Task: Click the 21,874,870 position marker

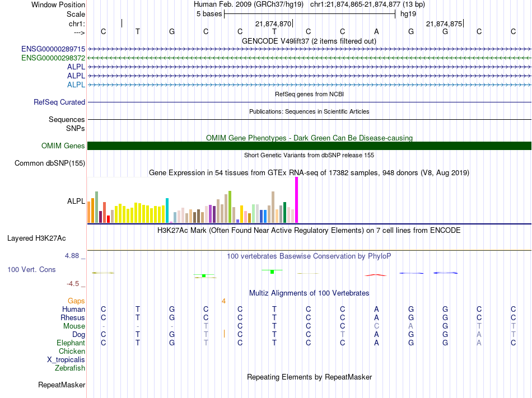Action: tap(273, 24)
